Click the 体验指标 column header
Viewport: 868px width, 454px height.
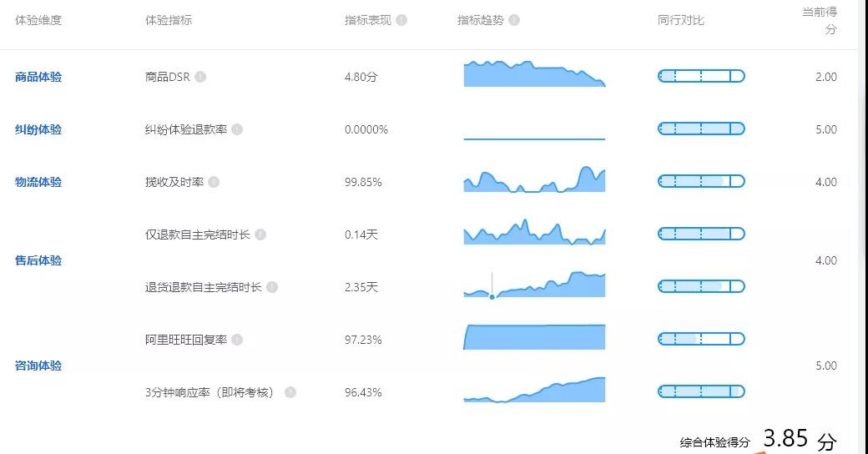169,21
